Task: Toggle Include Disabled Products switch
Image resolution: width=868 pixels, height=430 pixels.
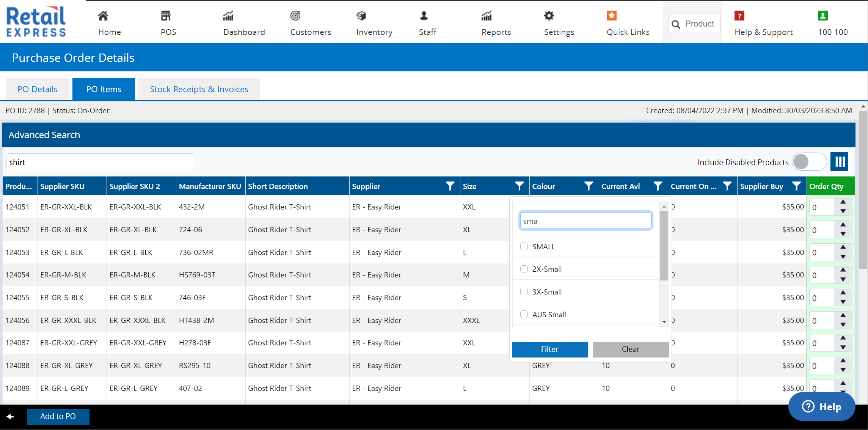Action: pyautogui.click(x=809, y=162)
